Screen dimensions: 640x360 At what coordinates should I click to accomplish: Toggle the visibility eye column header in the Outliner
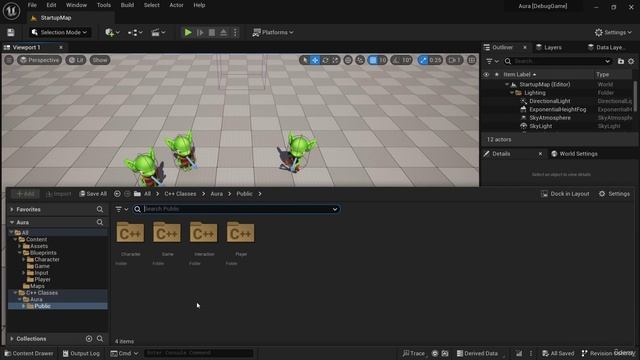coord(486,75)
